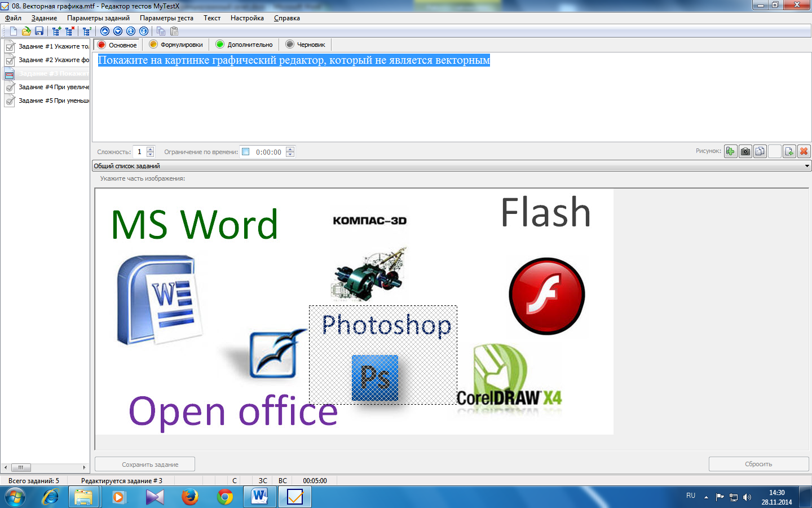Click the copy icon in the toolbar

click(161, 31)
